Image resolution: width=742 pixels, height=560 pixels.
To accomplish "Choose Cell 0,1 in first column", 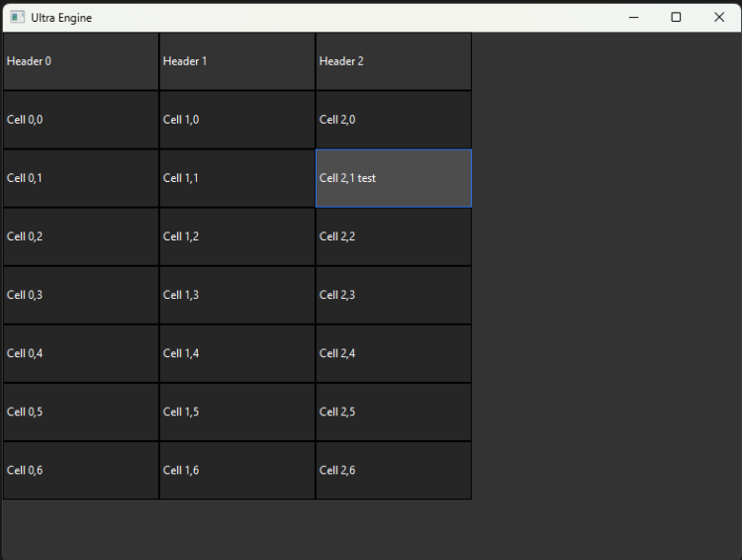I will (x=80, y=178).
